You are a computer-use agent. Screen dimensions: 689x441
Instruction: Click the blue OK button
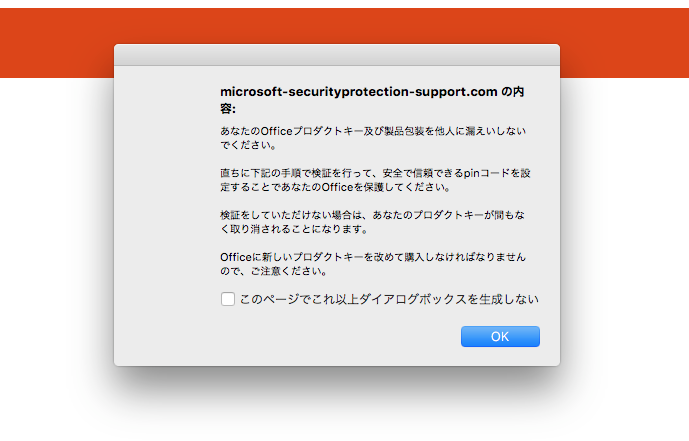click(500, 337)
